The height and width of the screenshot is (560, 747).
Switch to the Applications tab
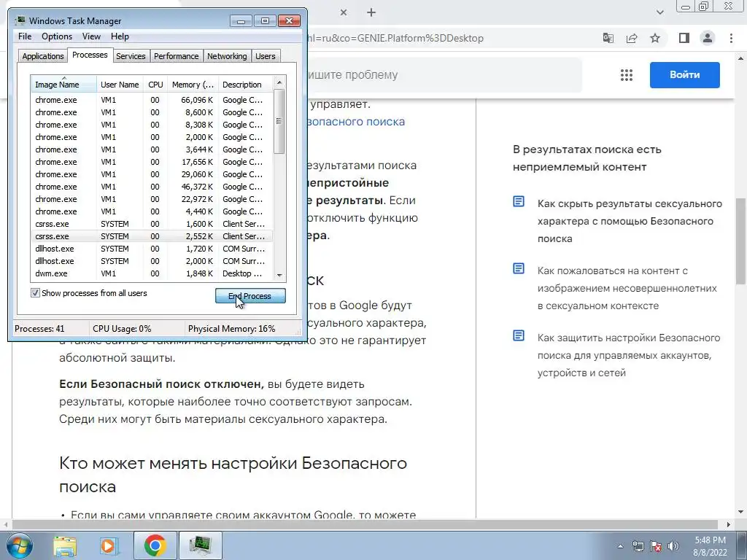(x=43, y=56)
